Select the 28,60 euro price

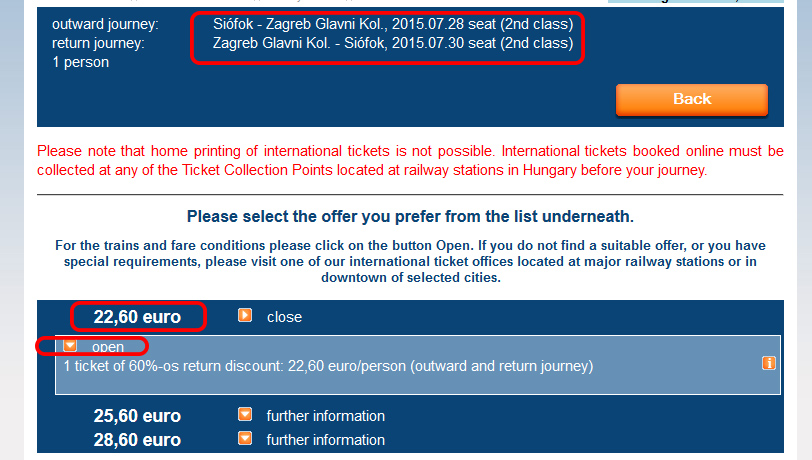(137, 440)
